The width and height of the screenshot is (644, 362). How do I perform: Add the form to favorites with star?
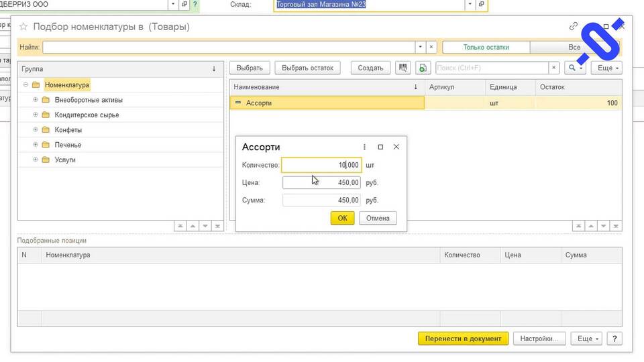(23, 27)
